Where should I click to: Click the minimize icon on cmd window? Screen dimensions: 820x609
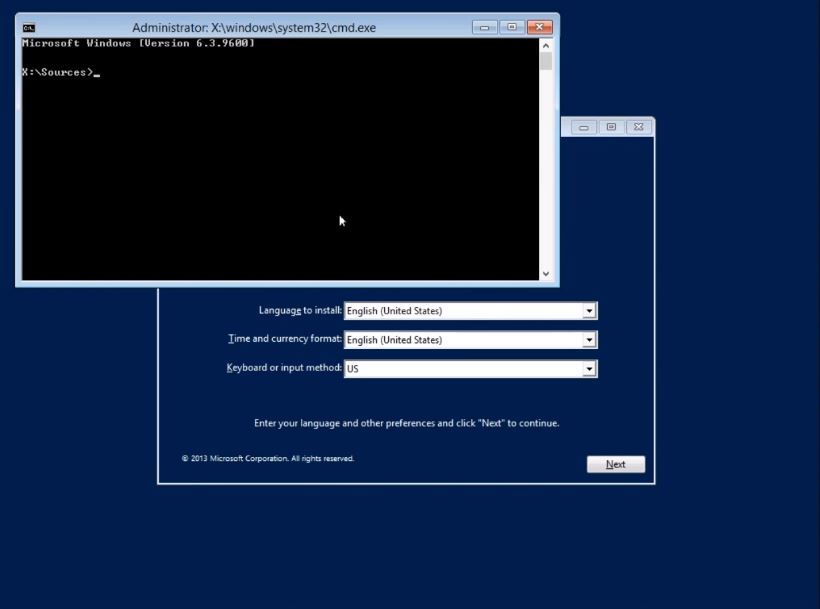point(486,27)
